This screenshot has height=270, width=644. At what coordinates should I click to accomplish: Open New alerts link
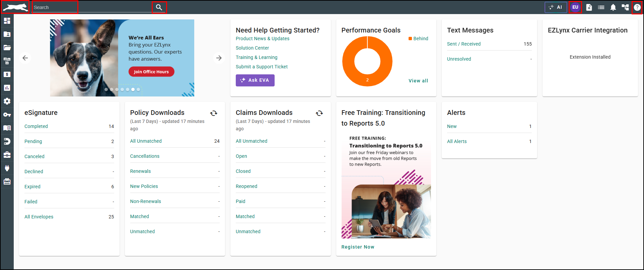pyautogui.click(x=452, y=126)
